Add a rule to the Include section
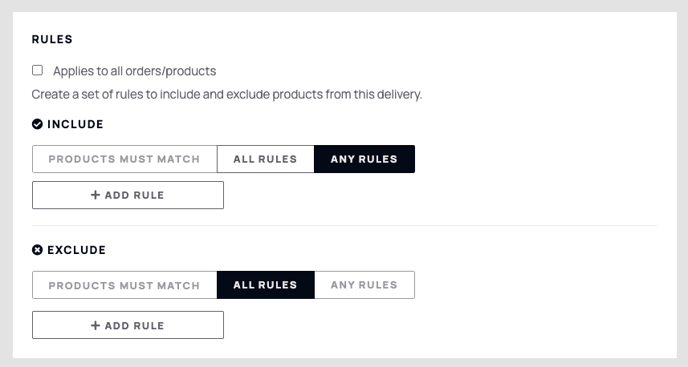 click(x=128, y=195)
